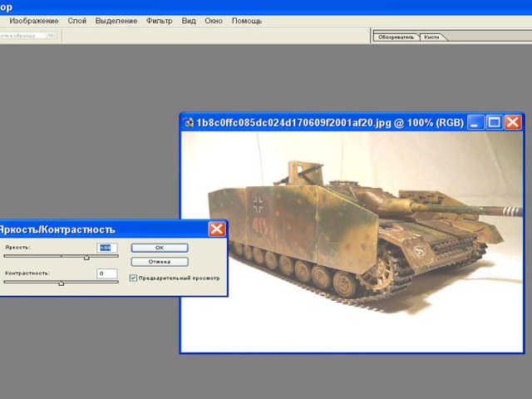Close the Яркость/Контрастность dialog

217,229
